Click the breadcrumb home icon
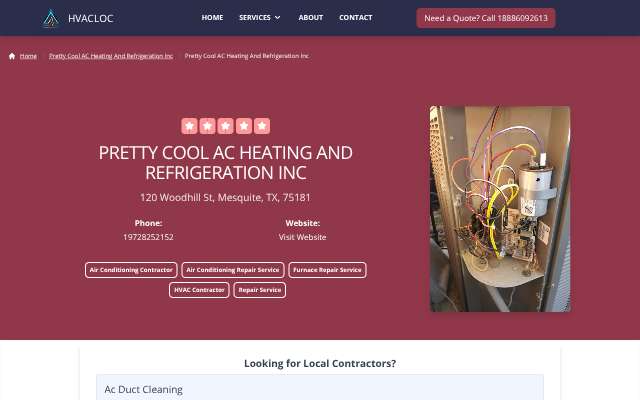 (12, 56)
